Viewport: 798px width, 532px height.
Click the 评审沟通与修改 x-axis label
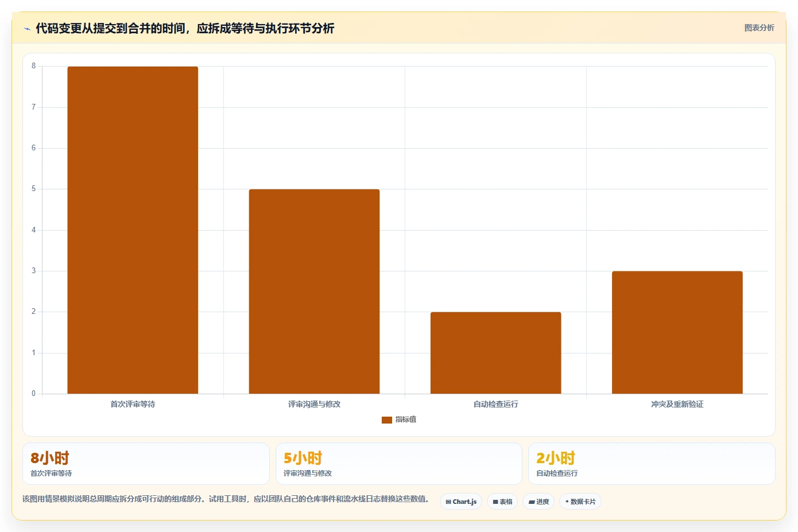314,404
